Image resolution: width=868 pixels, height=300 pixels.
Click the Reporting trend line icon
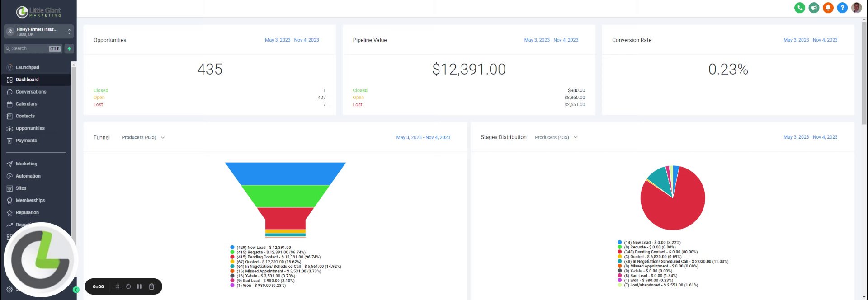pyautogui.click(x=9, y=225)
